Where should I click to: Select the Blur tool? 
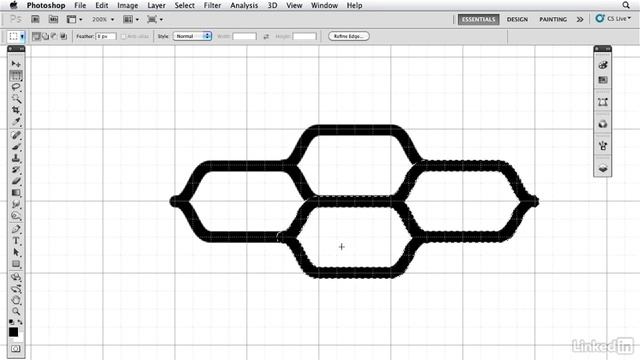pyautogui.click(x=16, y=204)
